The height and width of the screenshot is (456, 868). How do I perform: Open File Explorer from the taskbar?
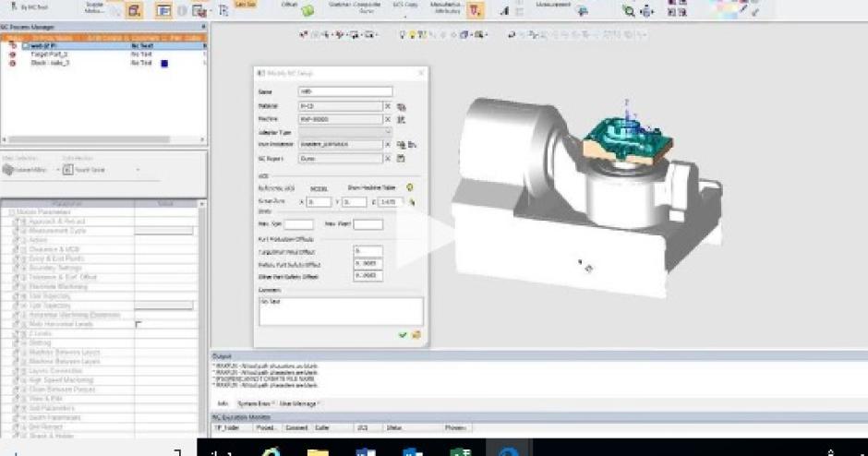tap(318, 452)
